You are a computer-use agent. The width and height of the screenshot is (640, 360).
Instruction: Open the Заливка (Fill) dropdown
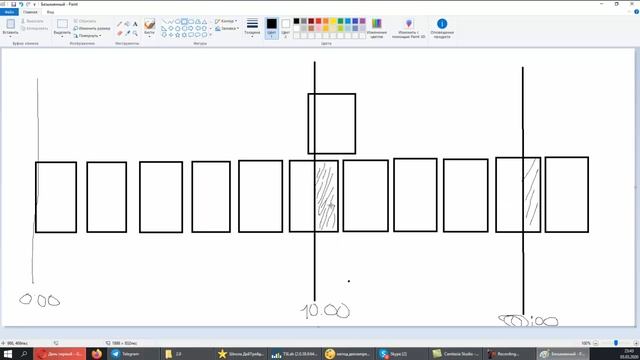coord(227,28)
